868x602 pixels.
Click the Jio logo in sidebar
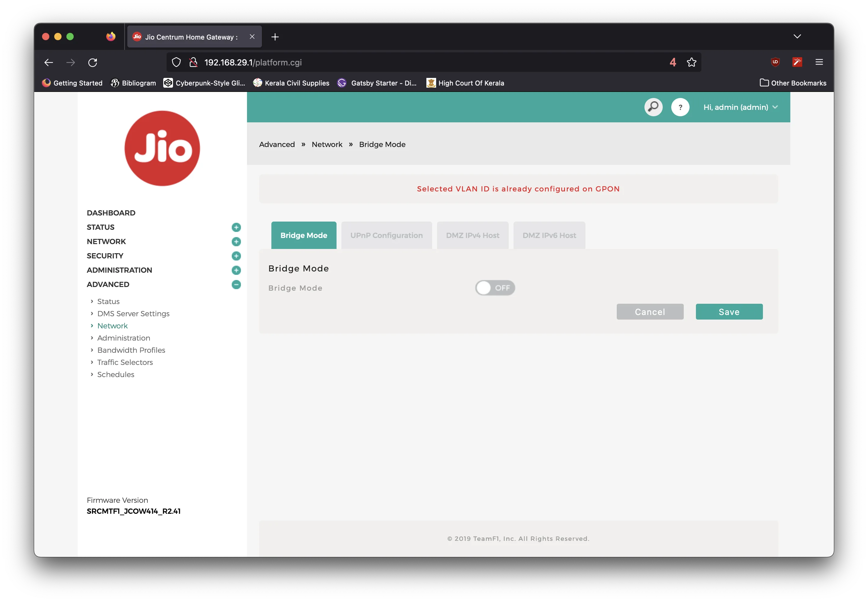pyautogui.click(x=162, y=148)
